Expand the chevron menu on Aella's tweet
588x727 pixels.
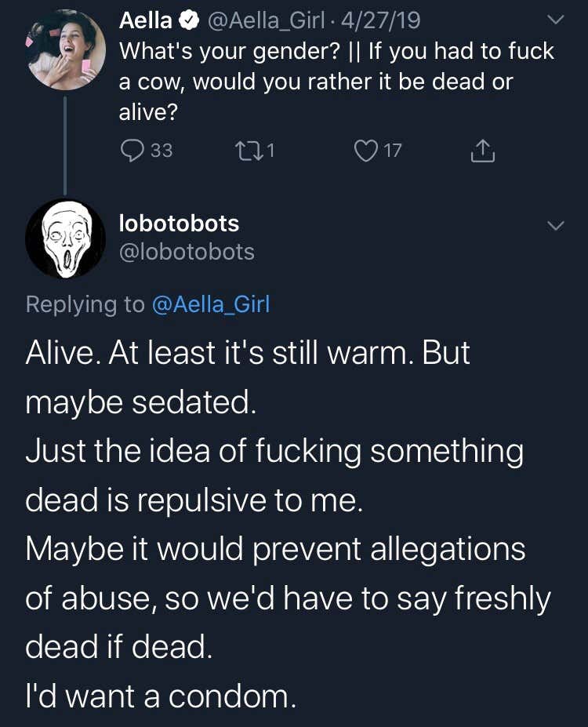pos(555,19)
